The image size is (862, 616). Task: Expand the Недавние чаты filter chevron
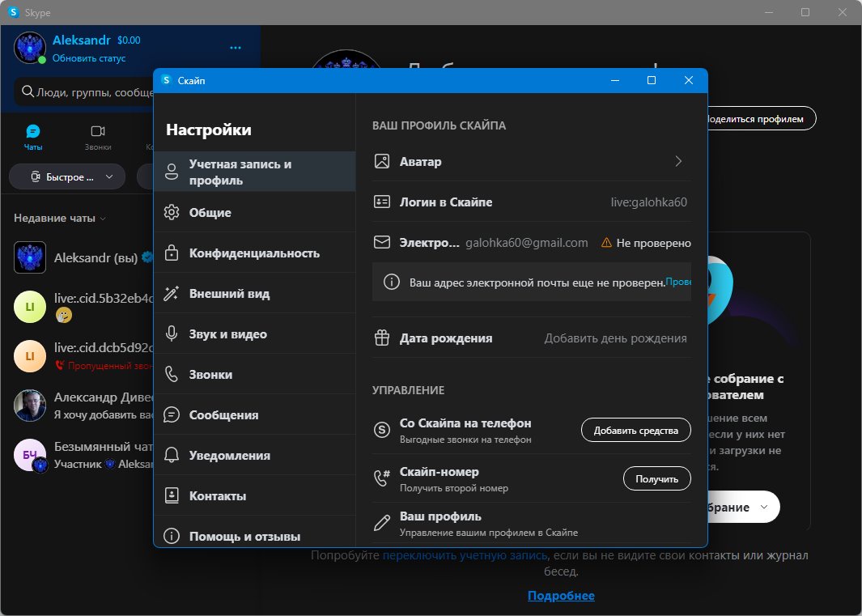pyautogui.click(x=103, y=219)
